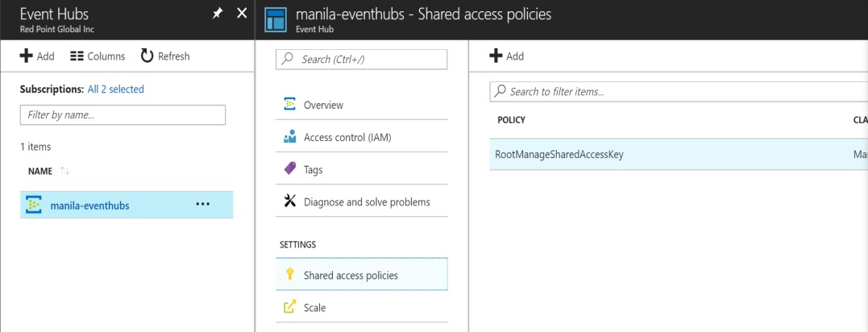Image resolution: width=868 pixels, height=332 pixels.
Task: Select manila-eventhubs in the list
Action: coord(89,205)
